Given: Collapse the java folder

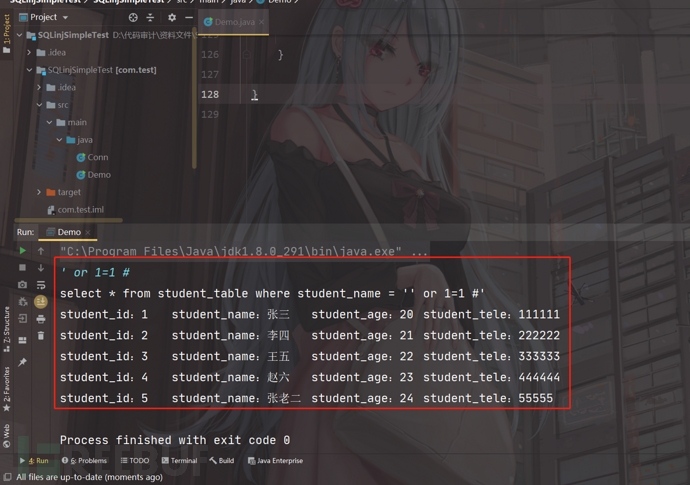Looking at the screenshot, I should point(59,140).
